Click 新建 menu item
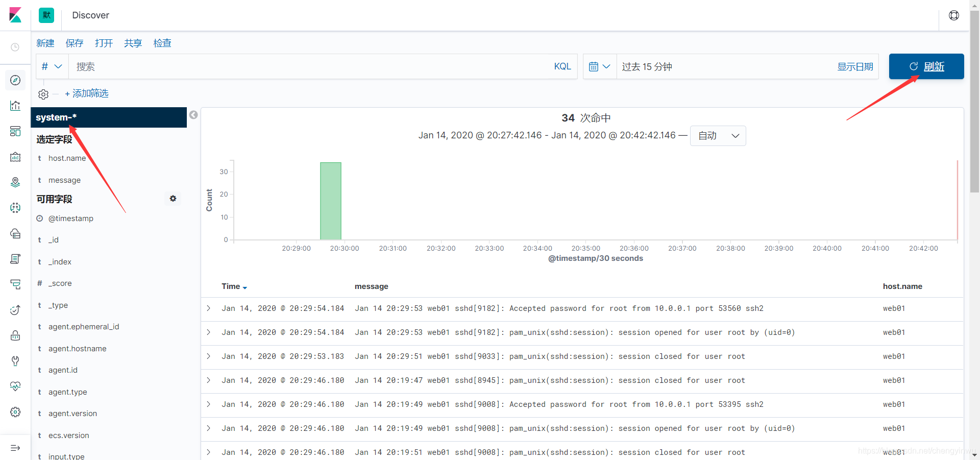 click(45, 43)
